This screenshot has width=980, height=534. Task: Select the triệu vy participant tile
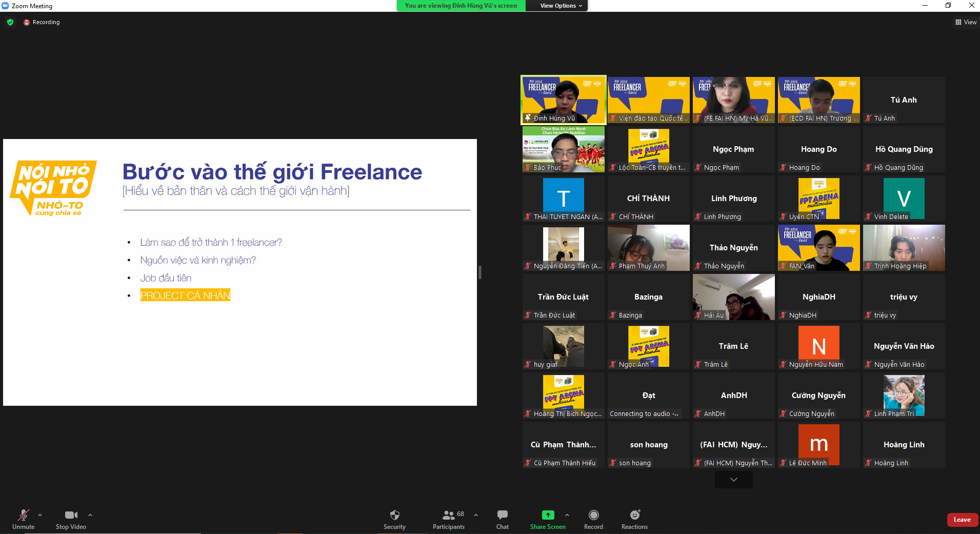click(904, 297)
